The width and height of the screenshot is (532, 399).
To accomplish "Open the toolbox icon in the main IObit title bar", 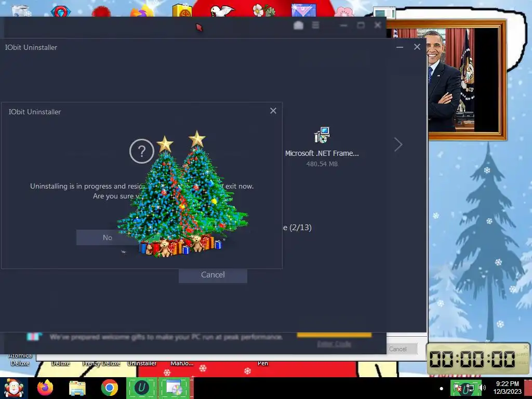I will point(298,25).
